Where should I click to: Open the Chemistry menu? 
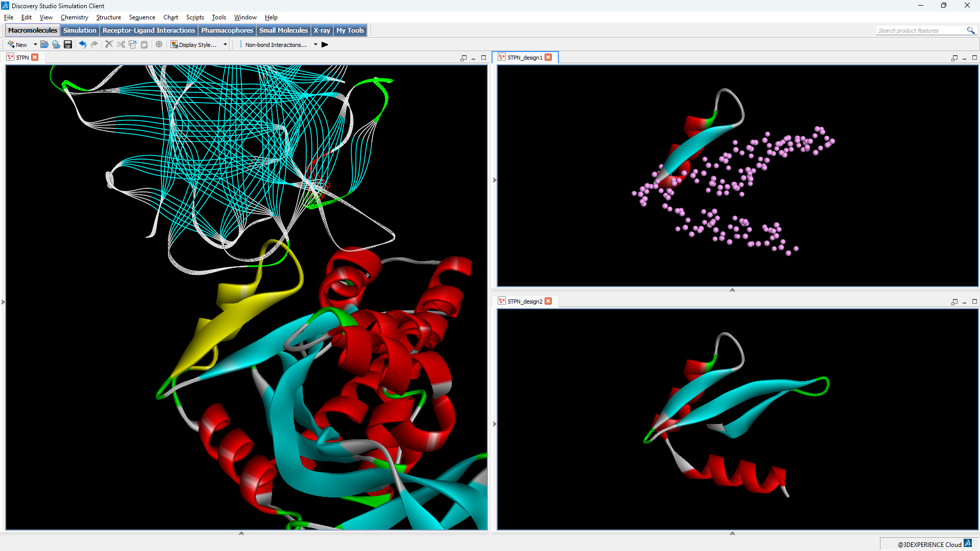74,17
